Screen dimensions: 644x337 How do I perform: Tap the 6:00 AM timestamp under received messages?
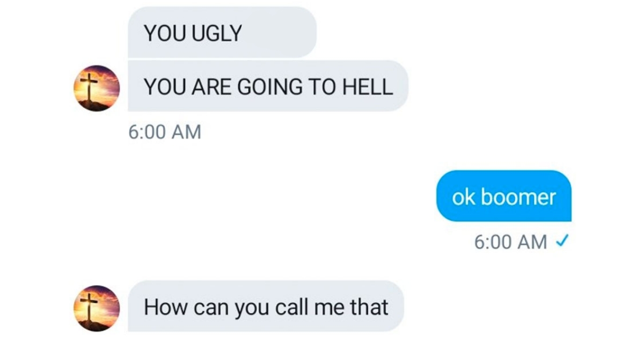(x=165, y=131)
